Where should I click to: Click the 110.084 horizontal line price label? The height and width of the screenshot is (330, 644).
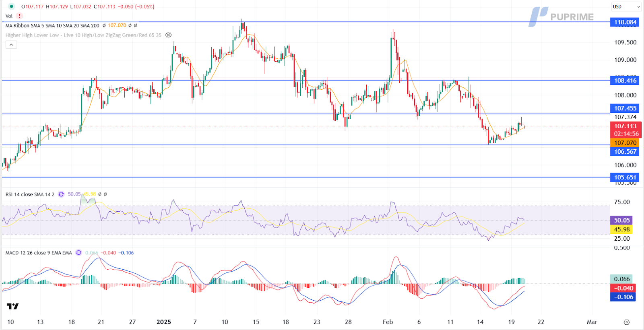click(625, 22)
